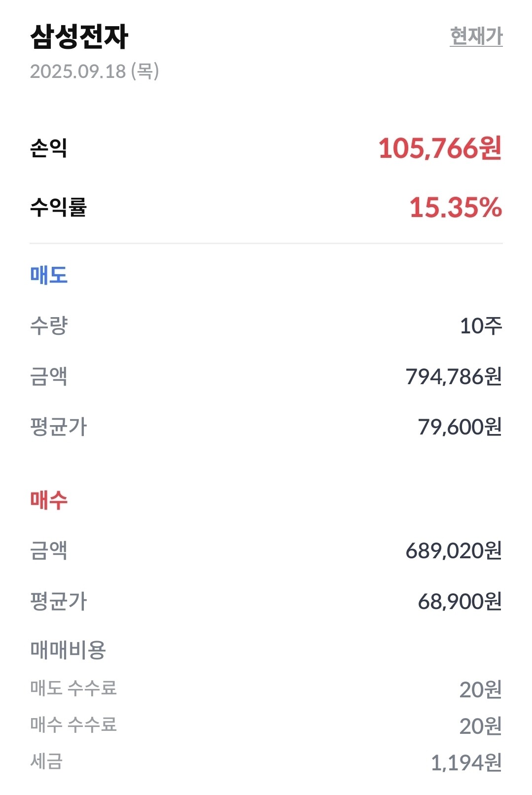
Task: Tap the 15.35% return rate
Action: [456, 207]
